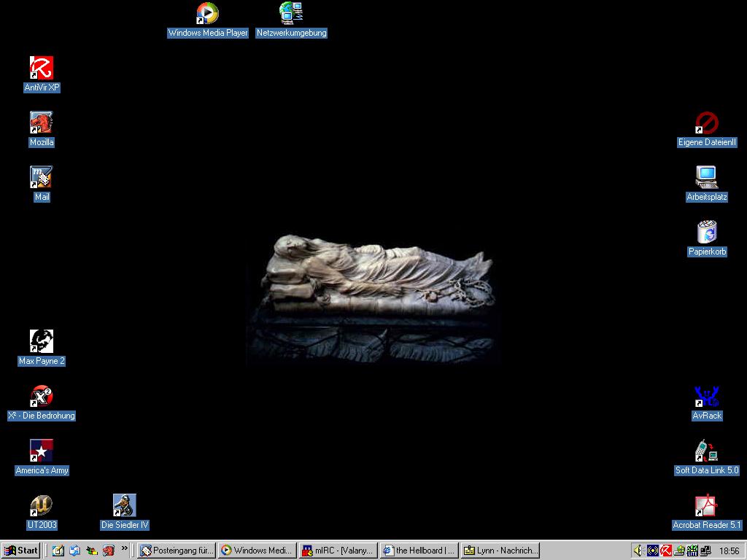Select the America's Army icon
Image resolution: width=747 pixels, height=560 pixels.
[x=42, y=451]
